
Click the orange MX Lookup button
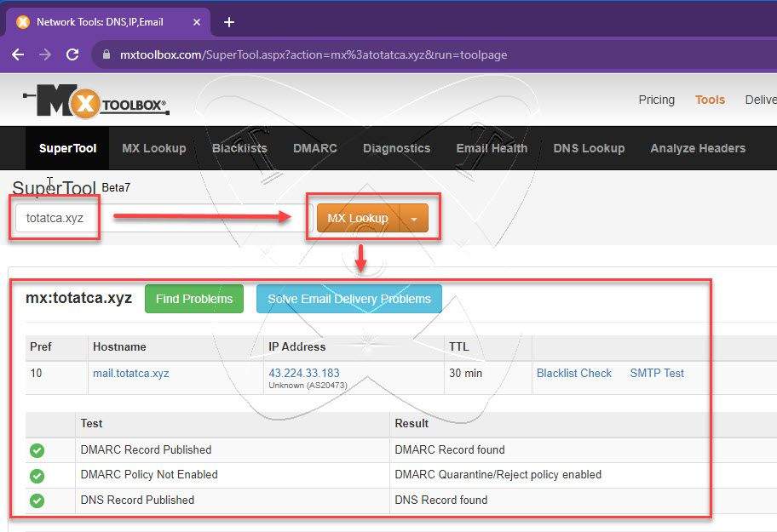tap(358, 218)
